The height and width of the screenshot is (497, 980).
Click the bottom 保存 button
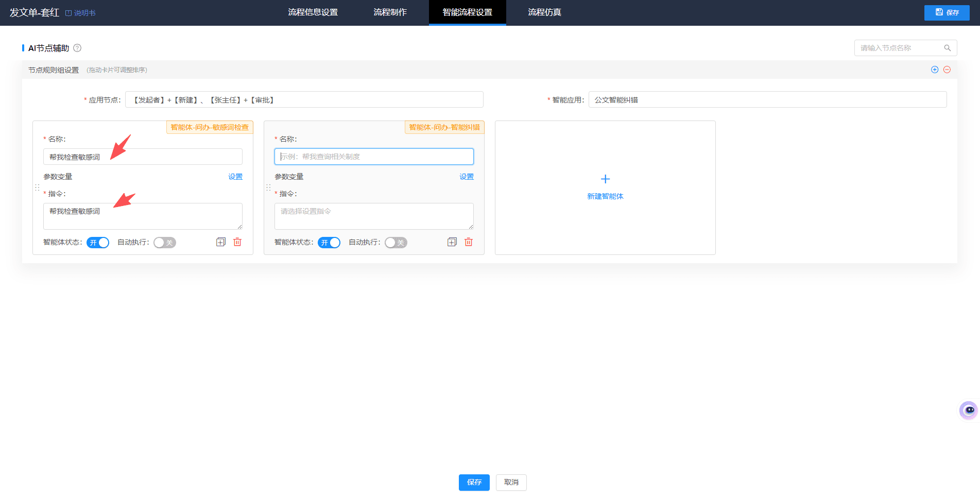pyautogui.click(x=474, y=483)
